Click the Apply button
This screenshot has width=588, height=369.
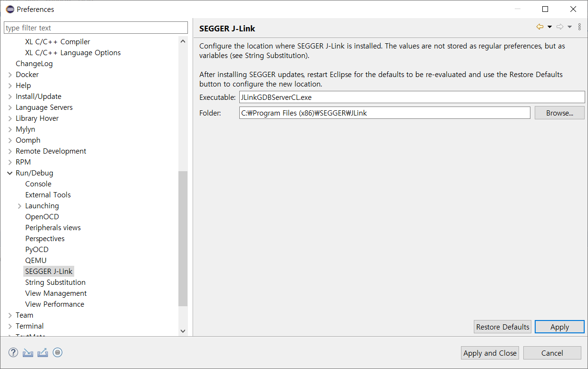(x=559, y=327)
